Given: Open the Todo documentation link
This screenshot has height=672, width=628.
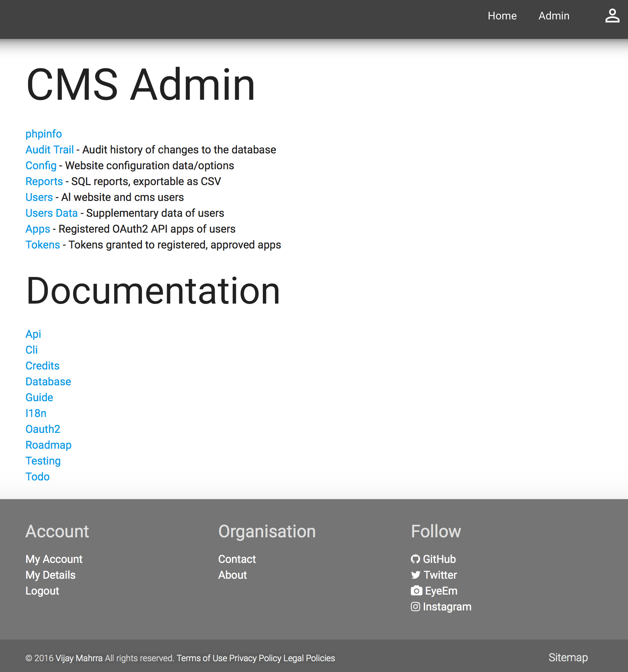Looking at the screenshot, I should point(37,476).
